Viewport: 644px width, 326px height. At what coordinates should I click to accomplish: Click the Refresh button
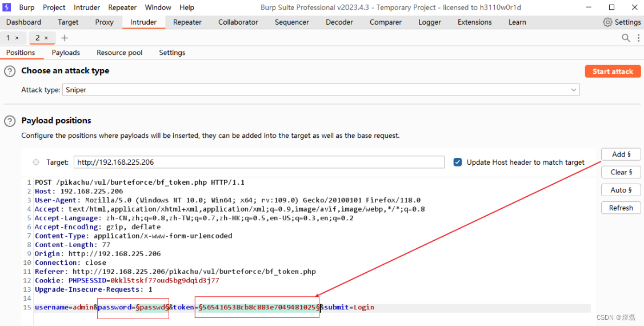click(x=621, y=208)
